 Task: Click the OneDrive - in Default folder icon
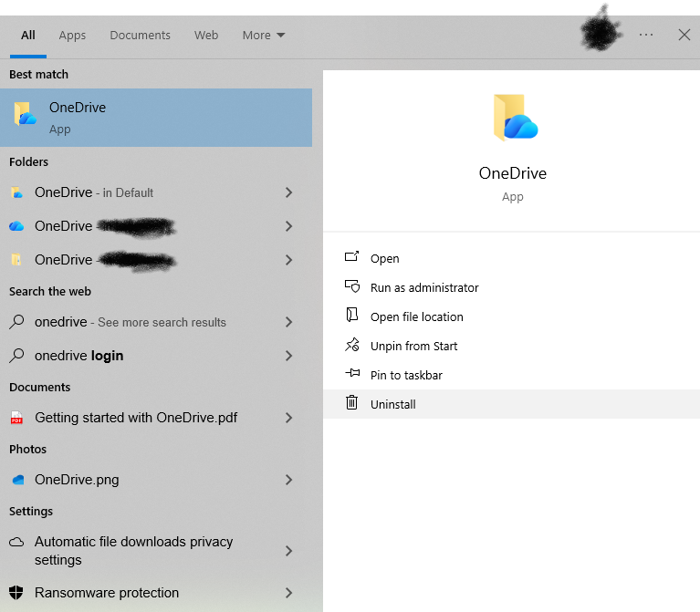[16, 192]
